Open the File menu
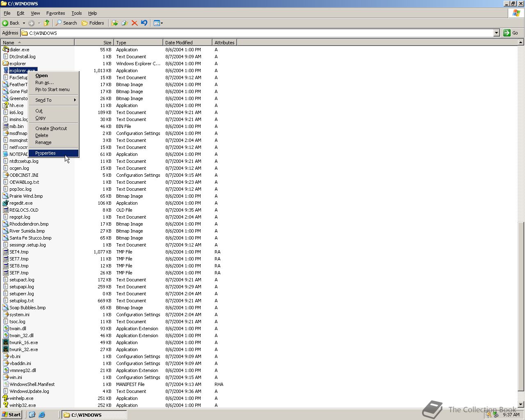525x420 pixels. (x=7, y=13)
